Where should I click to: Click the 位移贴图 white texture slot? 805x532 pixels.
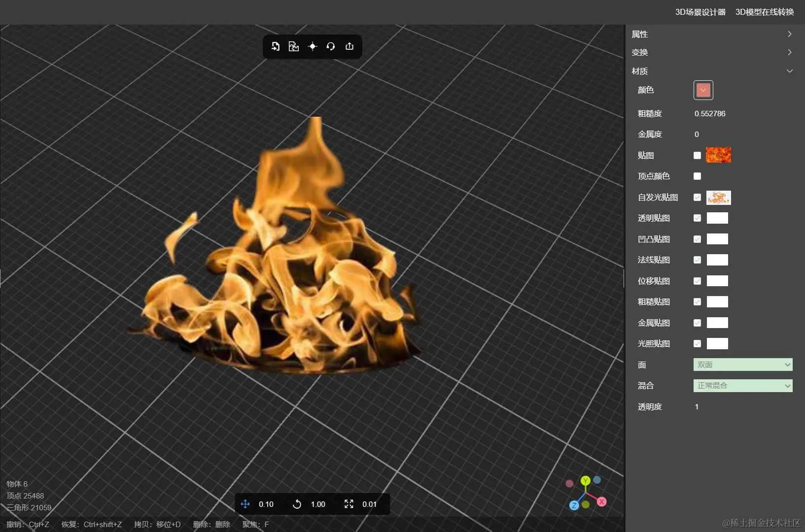click(x=717, y=281)
